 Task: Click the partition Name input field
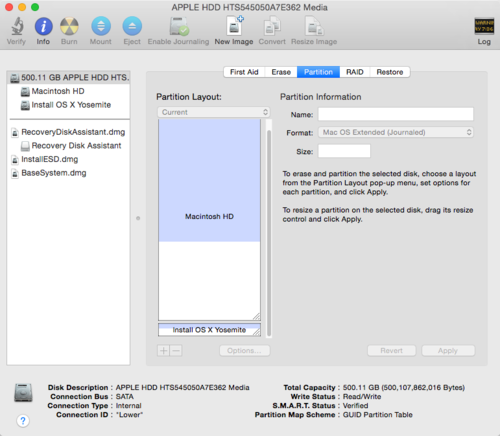pyautogui.click(x=396, y=114)
